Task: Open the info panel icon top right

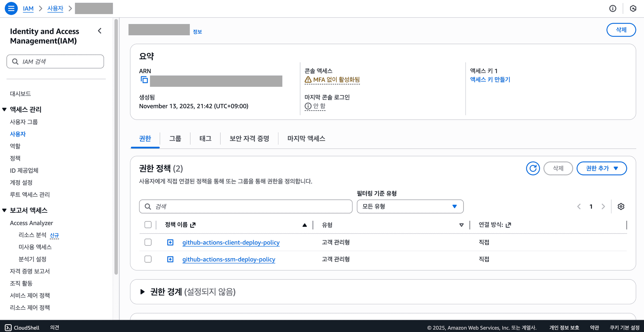Action: (613, 8)
